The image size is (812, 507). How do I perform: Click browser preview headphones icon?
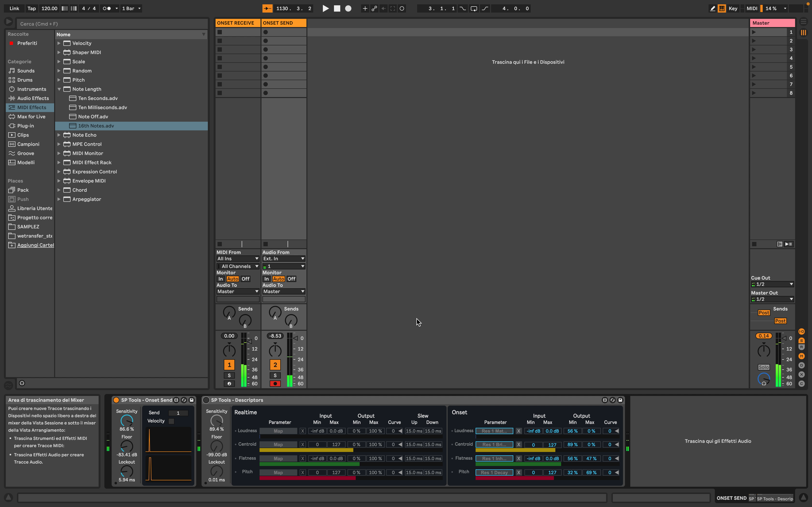pos(22,383)
